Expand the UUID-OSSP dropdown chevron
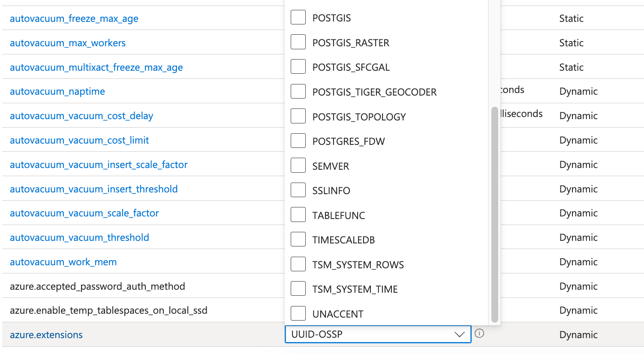 459,334
